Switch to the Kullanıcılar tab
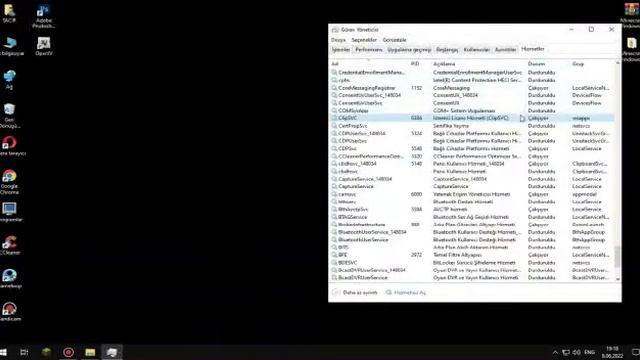Screen dimensions: 640x360 tap(477, 49)
